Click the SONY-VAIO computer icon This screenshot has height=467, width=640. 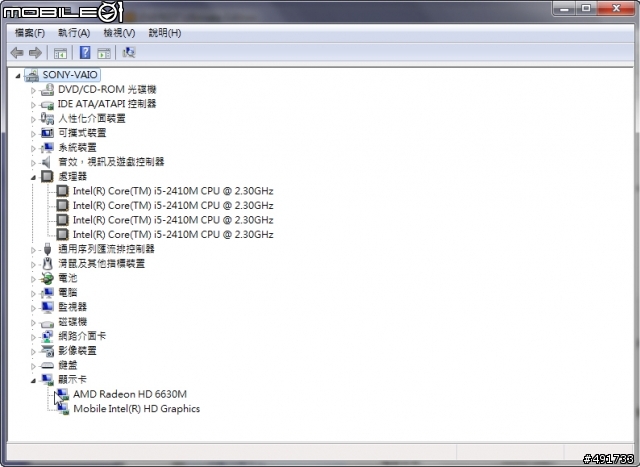[31, 75]
